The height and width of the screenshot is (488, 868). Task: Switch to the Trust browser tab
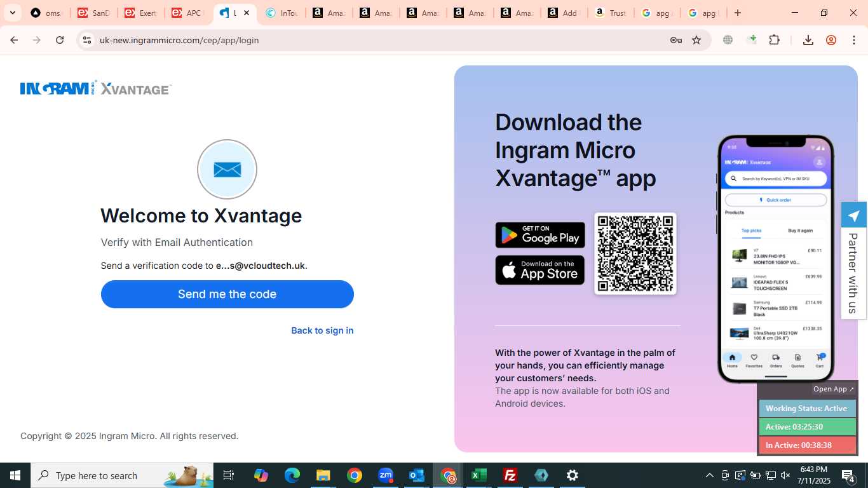coord(611,13)
